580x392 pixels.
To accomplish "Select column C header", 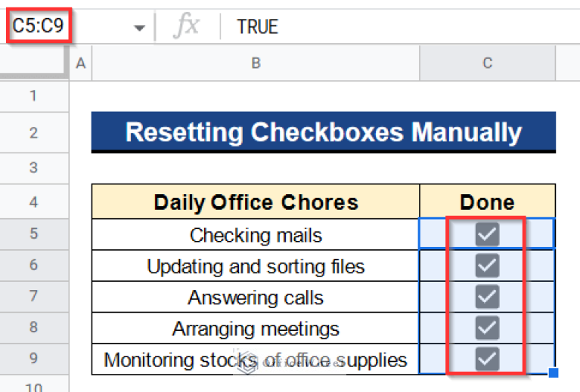I will click(x=488, y=63).
